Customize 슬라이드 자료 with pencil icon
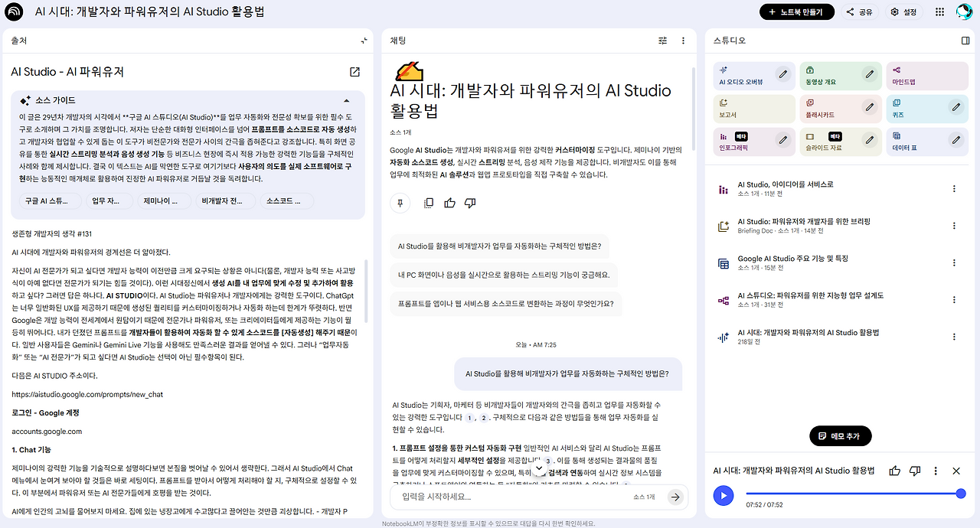The width and height of the screenshot is (980, 528). coord(870,140)
